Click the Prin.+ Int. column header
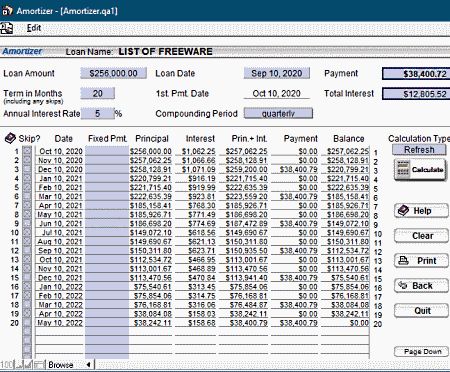This screenshot has width=450, height=372. [x=249, y=138]
